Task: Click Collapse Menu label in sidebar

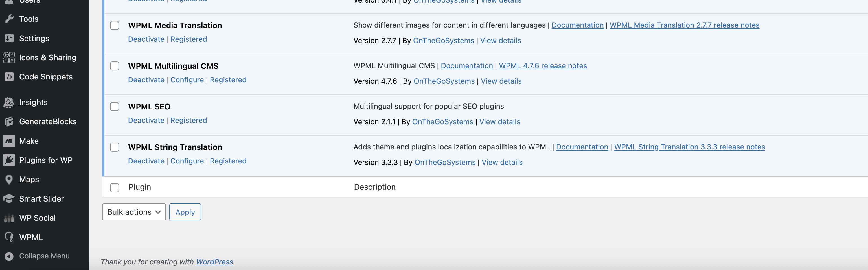Action: click(x=44, y=256)
